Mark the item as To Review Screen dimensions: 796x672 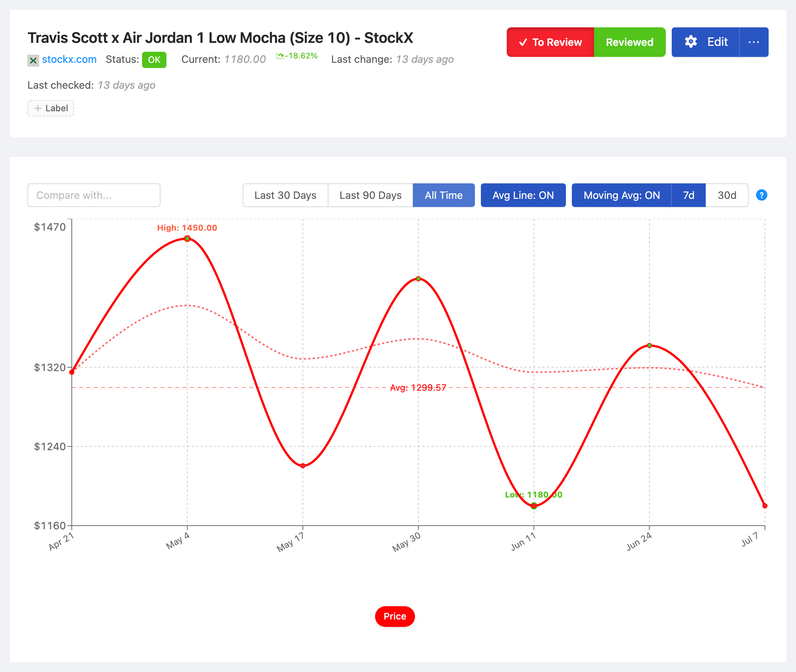[550, 42]
